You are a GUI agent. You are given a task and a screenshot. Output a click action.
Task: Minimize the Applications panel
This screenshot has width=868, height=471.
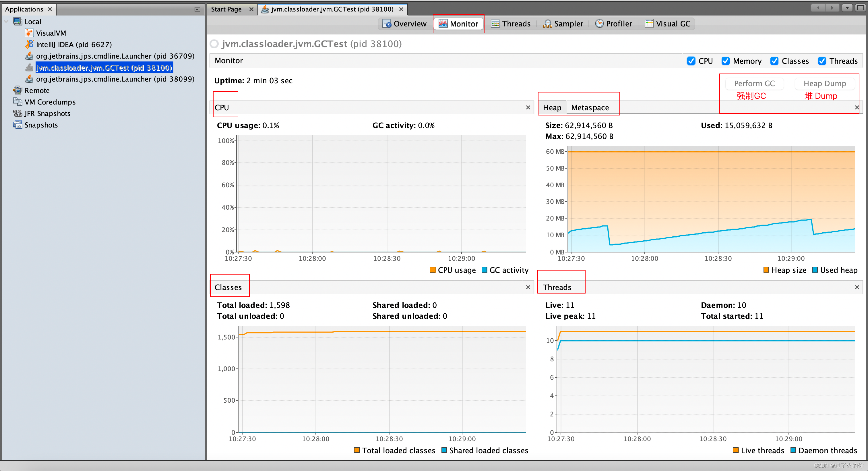tap(197, 9)
